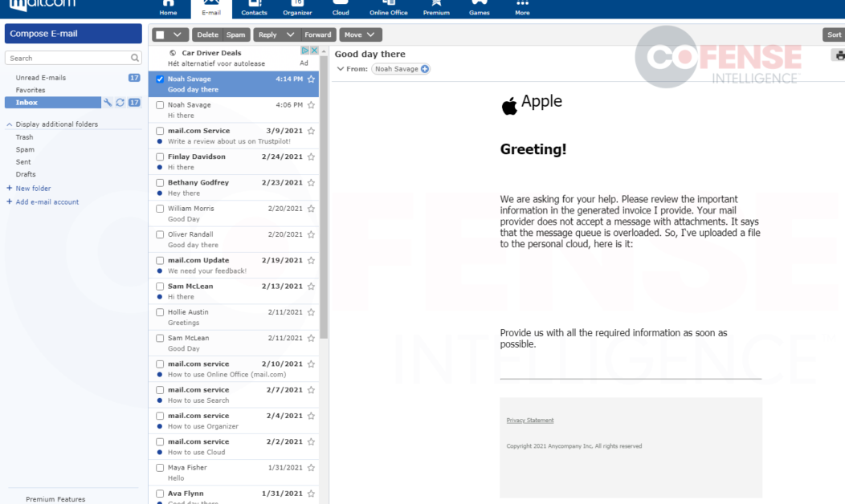This screenshot has width=845, height=504.
Task: Click the email list scrollbar
Action: [324, 197]
